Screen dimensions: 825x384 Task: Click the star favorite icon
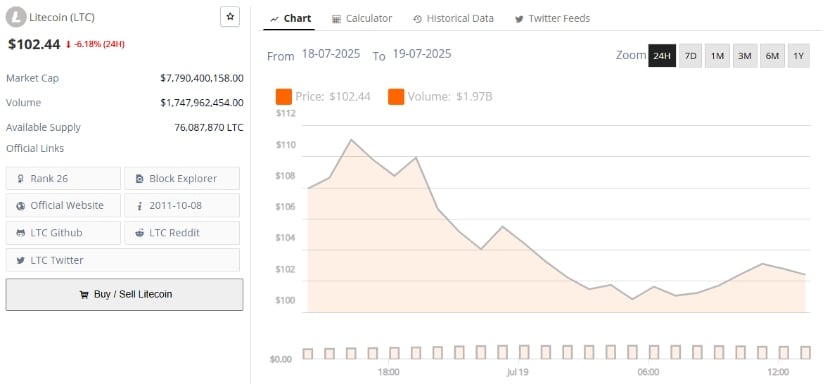tap(230, 17)
